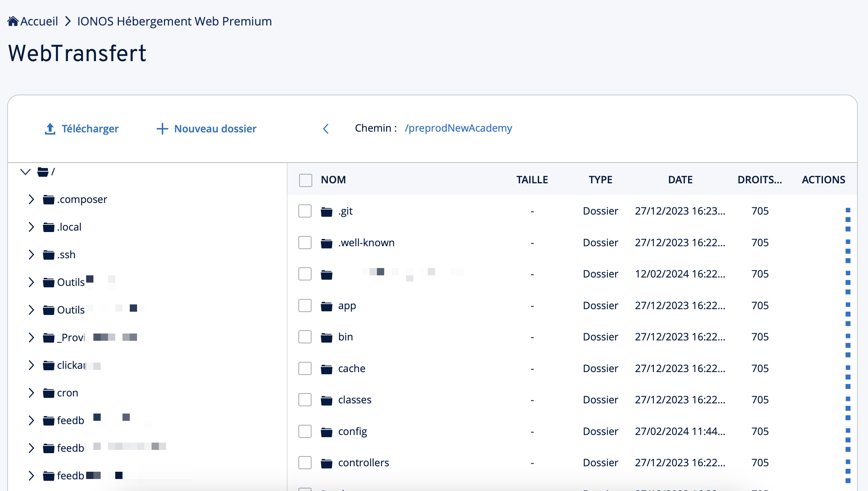Click Accueil in the breadcrumb
Viewport: 868px width, 491px height.
click(x=39, y=21)
